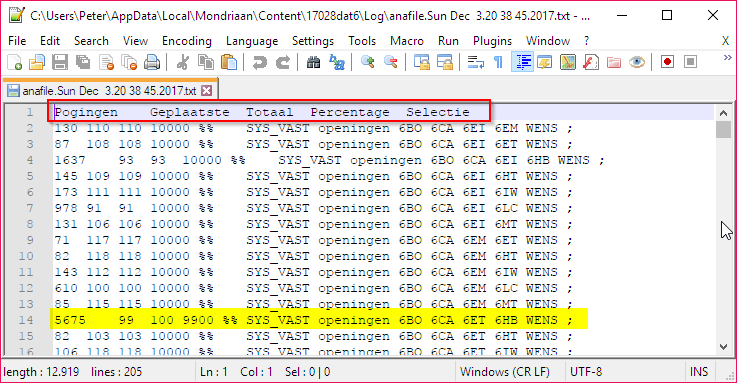Expand the toolbar overflow chevron
This screenshot has width=737, height=383.
pos(728,58)
